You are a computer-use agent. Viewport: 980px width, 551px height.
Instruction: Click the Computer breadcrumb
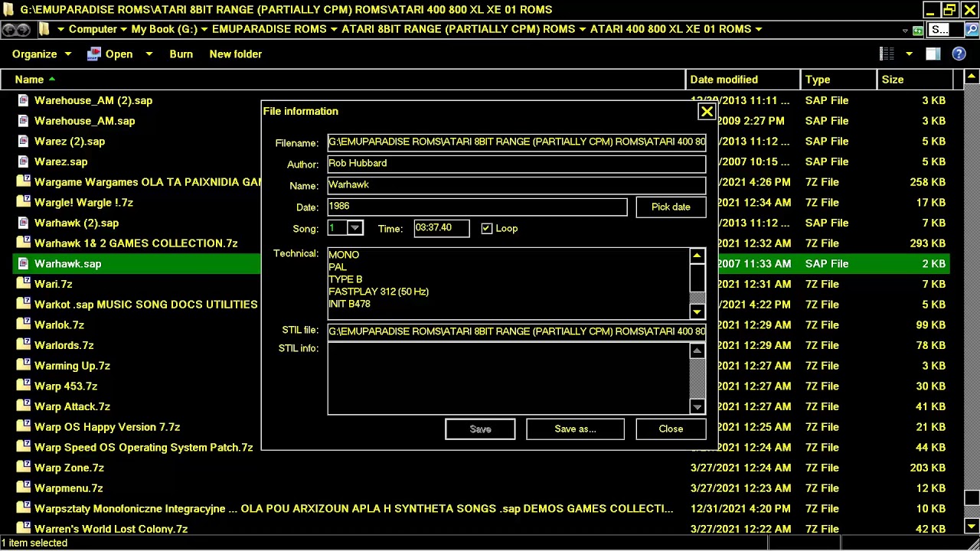pos(93,29)
